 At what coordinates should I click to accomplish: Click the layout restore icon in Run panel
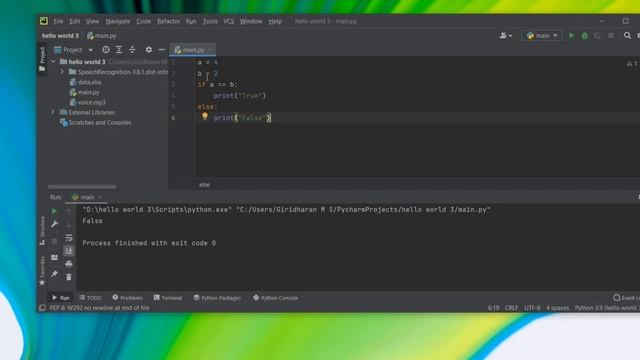[54, 258]
